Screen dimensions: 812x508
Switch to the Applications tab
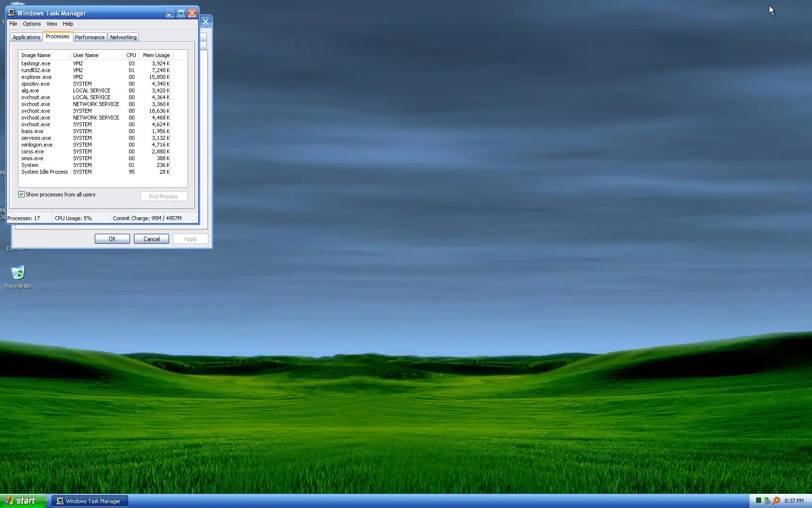coord(27,37)
